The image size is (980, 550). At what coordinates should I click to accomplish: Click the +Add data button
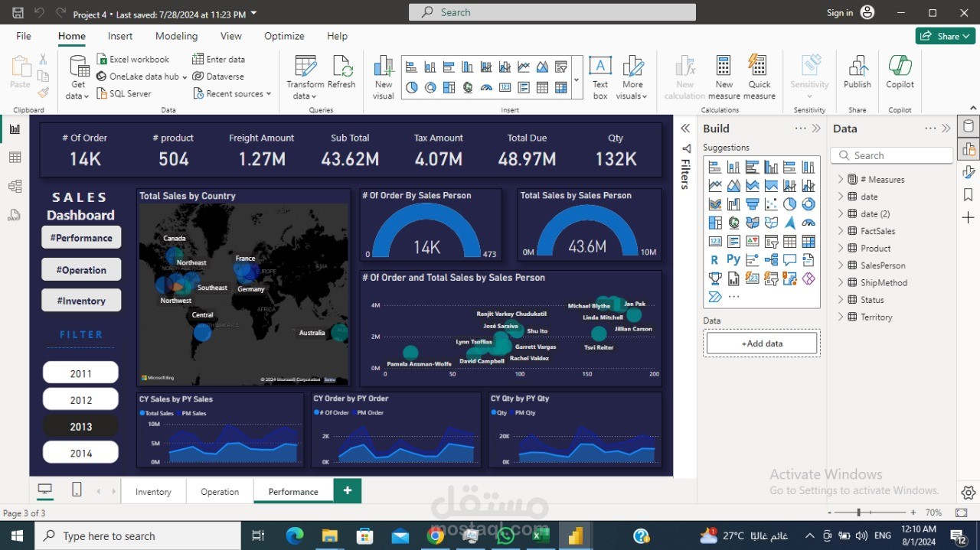tap(762, 343)
